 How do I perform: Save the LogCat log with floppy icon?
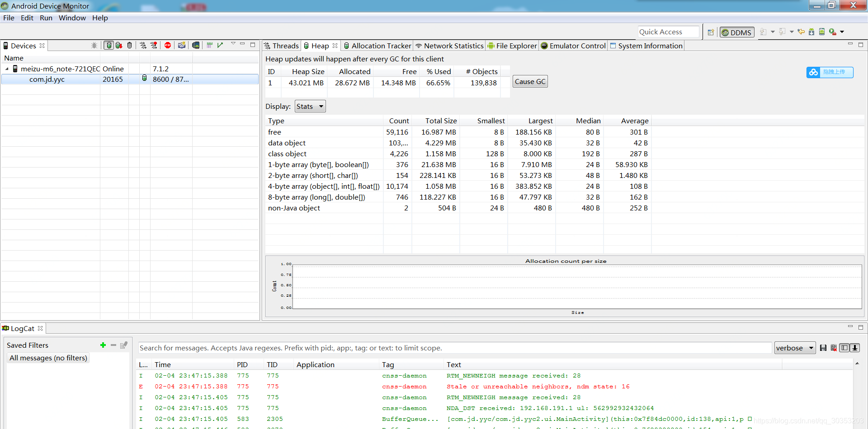pos(823,348)
